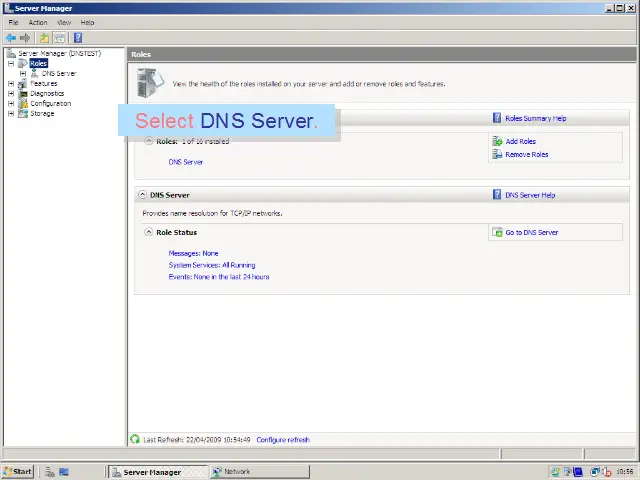
Task: Click the Start button
Action: [17, 472]
